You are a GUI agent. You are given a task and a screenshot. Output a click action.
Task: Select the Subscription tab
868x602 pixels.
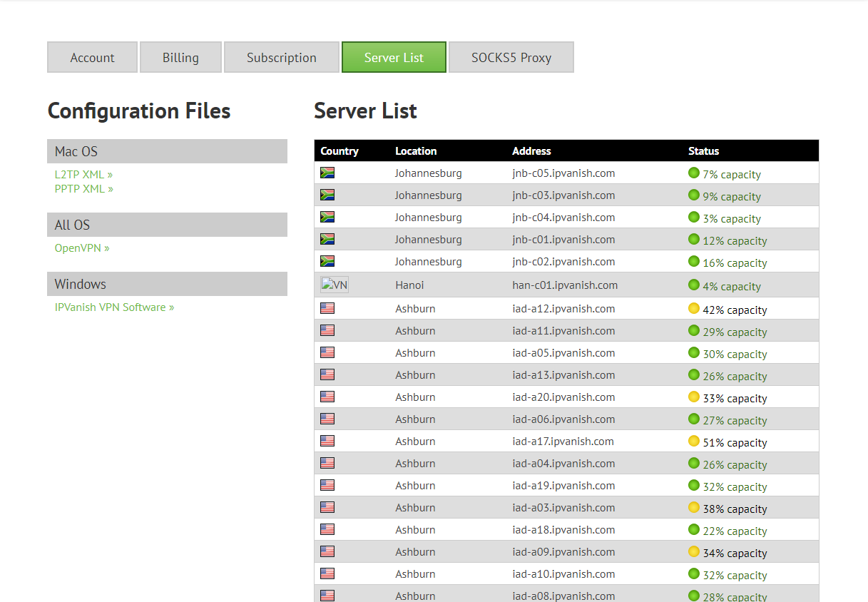[281, 57]
